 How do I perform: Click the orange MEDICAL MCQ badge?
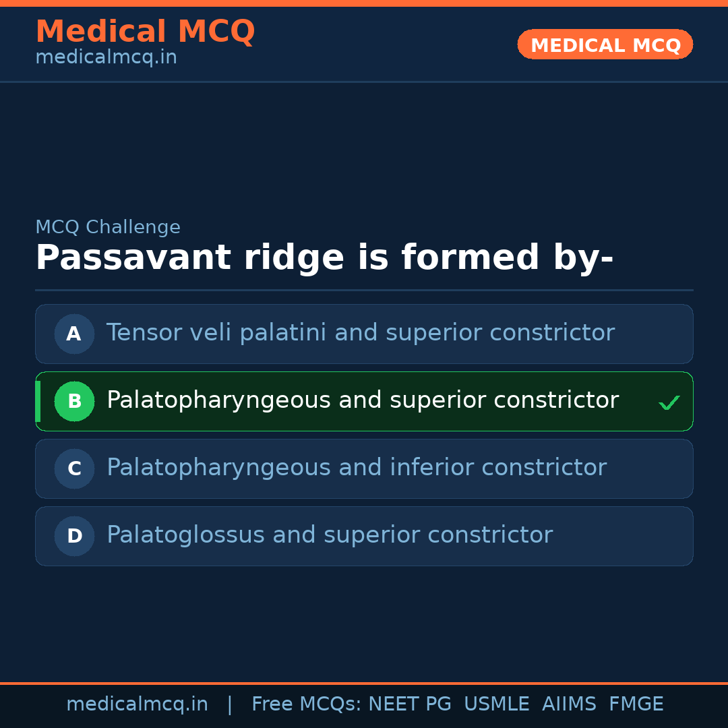tap(605, 44)
